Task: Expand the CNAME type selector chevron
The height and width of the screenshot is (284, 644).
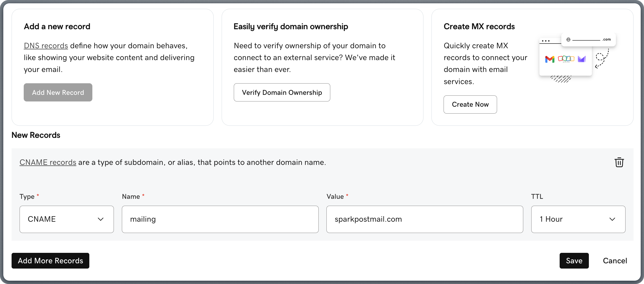Action: 101,219
